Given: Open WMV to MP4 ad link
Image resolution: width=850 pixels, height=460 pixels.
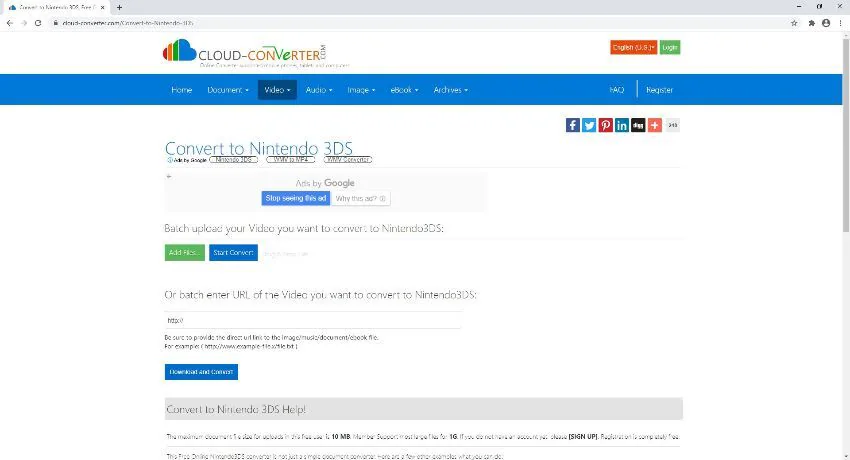Looking at the screenshot, I should pyautogui.click(x=291, y=160).
